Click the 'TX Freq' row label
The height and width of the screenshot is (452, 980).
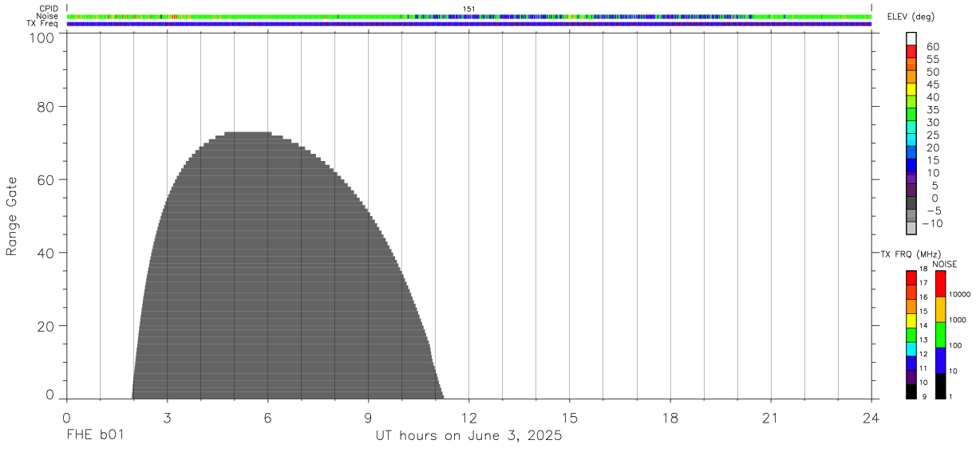43,23
